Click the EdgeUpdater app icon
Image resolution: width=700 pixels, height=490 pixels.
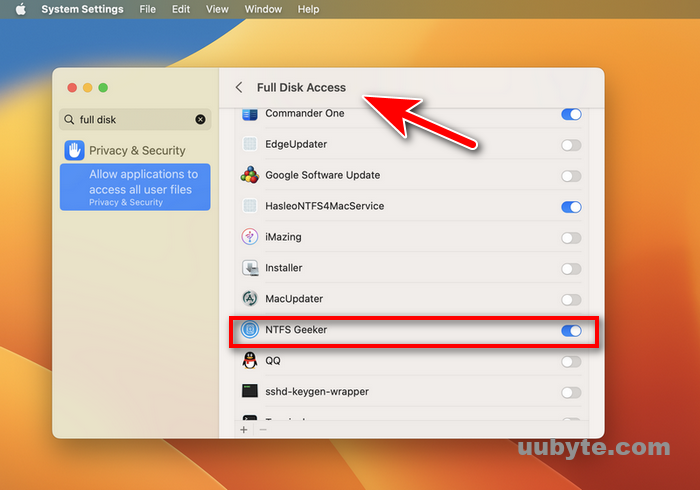coord(250,144)
